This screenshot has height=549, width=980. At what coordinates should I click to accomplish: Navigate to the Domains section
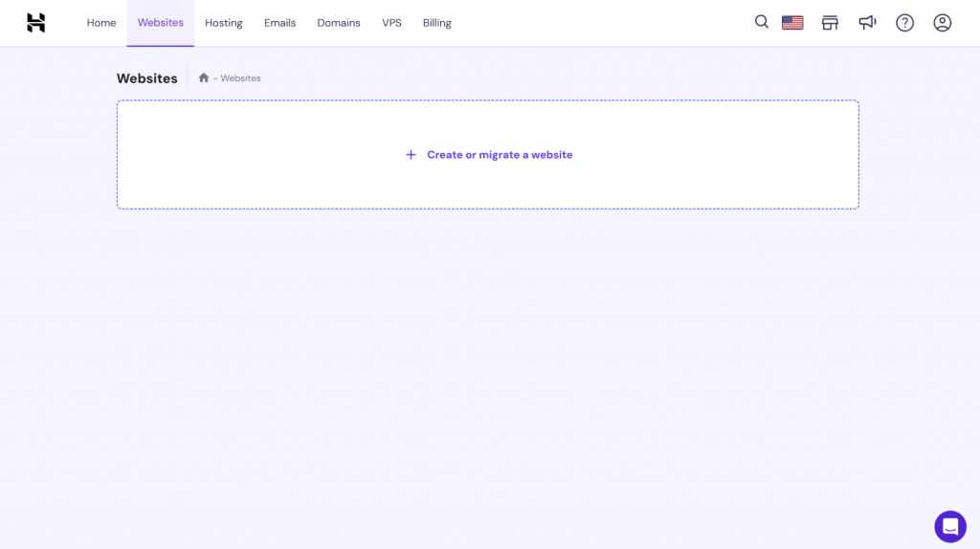tap(339, 23)
